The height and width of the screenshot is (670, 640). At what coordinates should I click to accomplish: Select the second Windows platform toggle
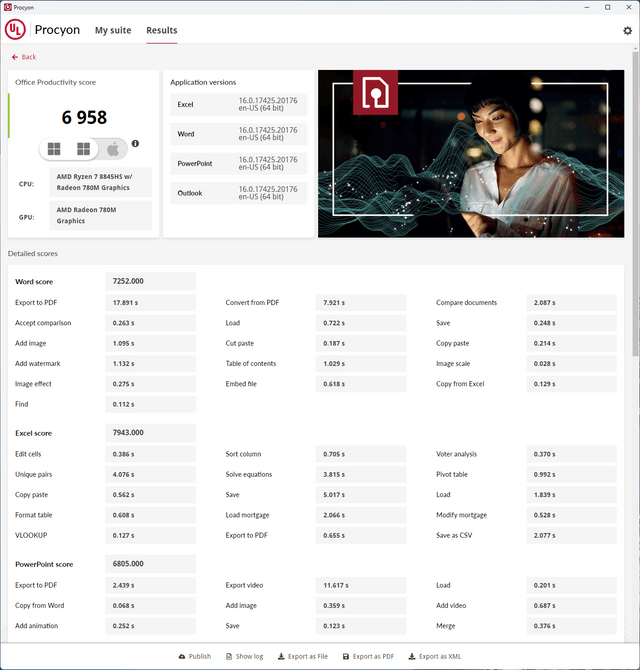[84, 149]
